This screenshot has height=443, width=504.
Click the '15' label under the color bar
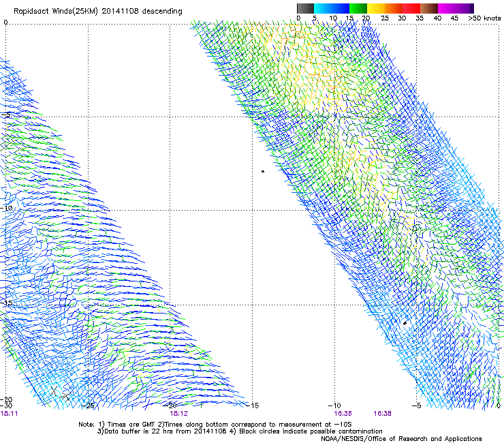pos(349,18)
